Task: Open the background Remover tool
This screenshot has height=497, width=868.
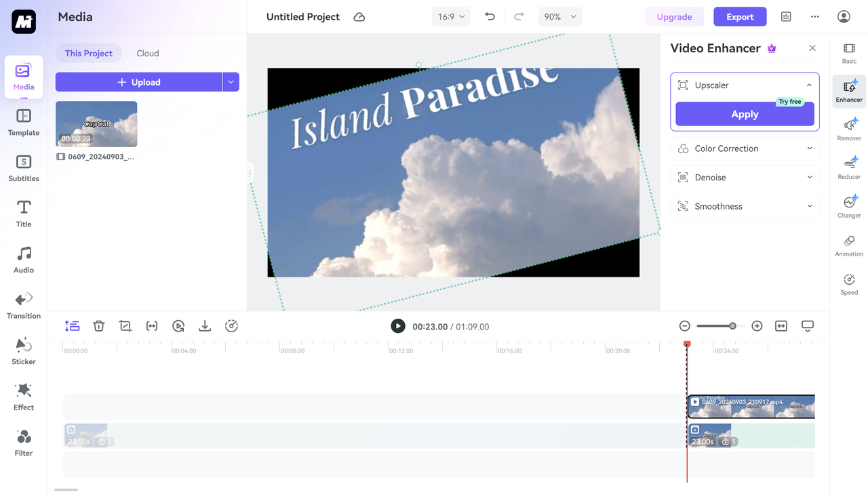Action: coord(848,130)
